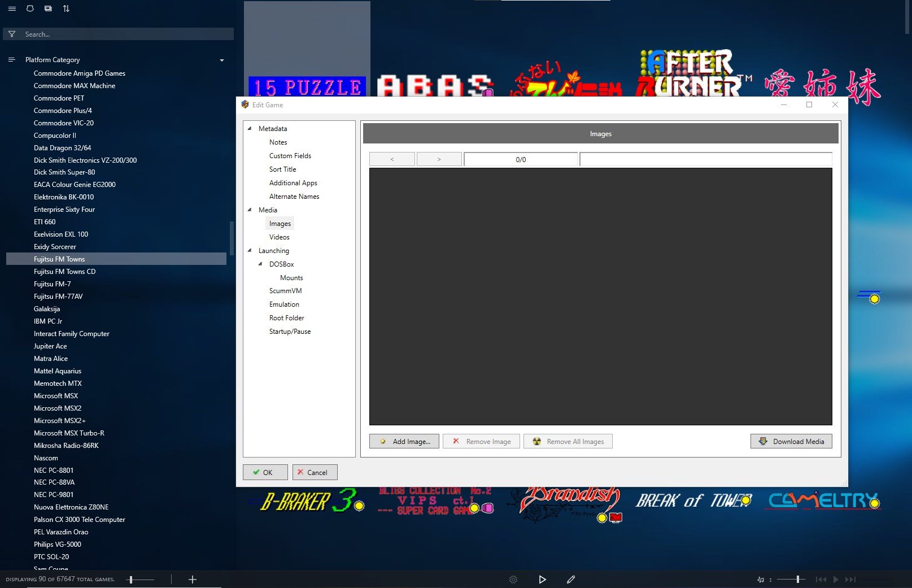Select the Videos section under Media

coord(279,237)
